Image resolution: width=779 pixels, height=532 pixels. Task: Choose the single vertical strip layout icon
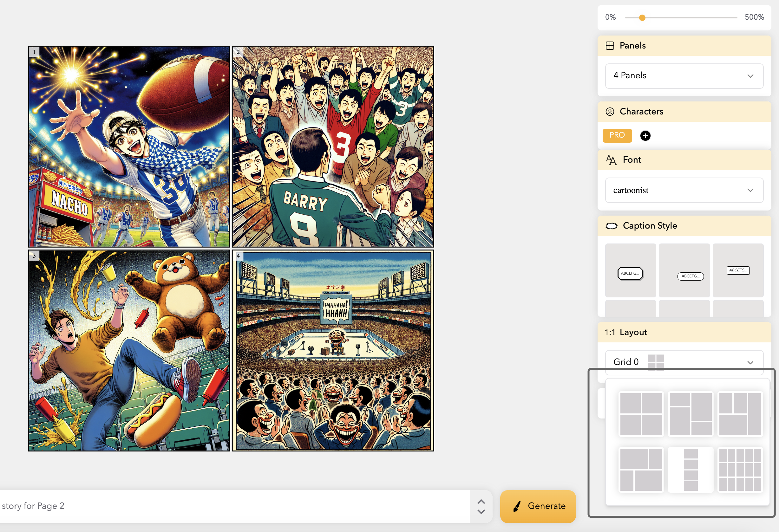(691, 469)
